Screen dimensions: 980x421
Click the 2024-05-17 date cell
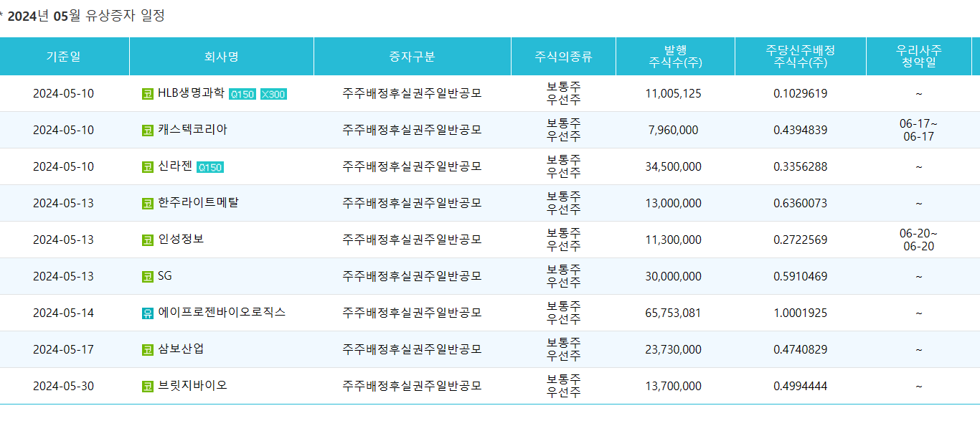63,350
